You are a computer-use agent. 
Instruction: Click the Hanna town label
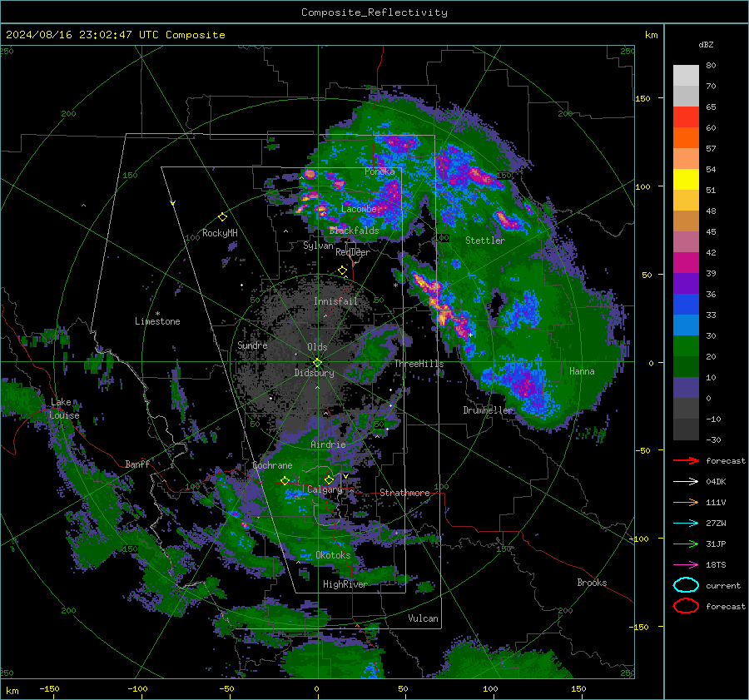pyautogui.click(x=582, y=371)
